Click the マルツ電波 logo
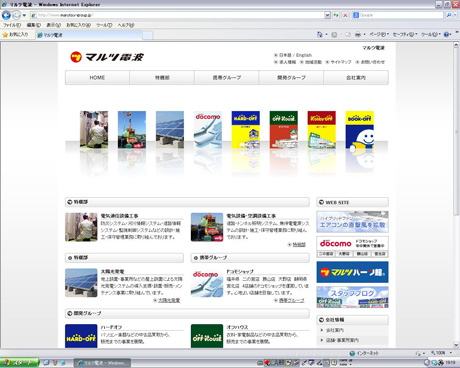 [x=107, y=57]
